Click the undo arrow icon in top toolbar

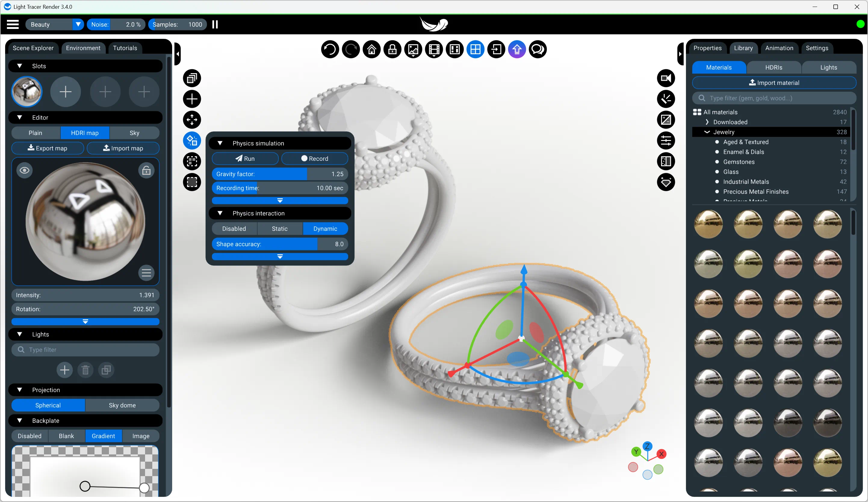click(330, 50)
